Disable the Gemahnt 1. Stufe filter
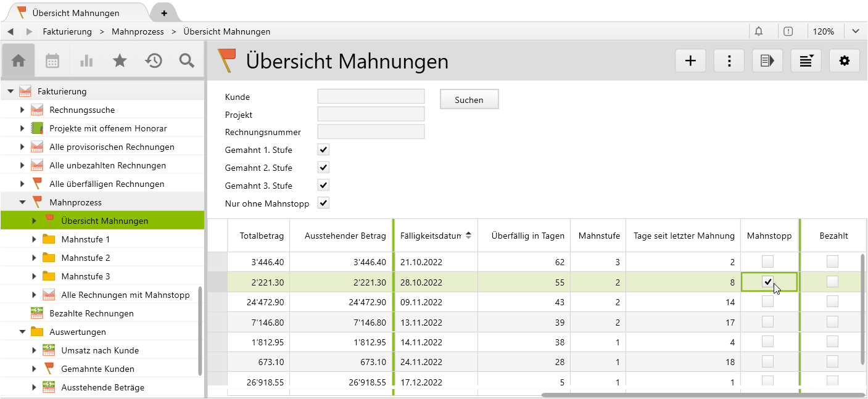868x399 pixels. click(323, 149)
